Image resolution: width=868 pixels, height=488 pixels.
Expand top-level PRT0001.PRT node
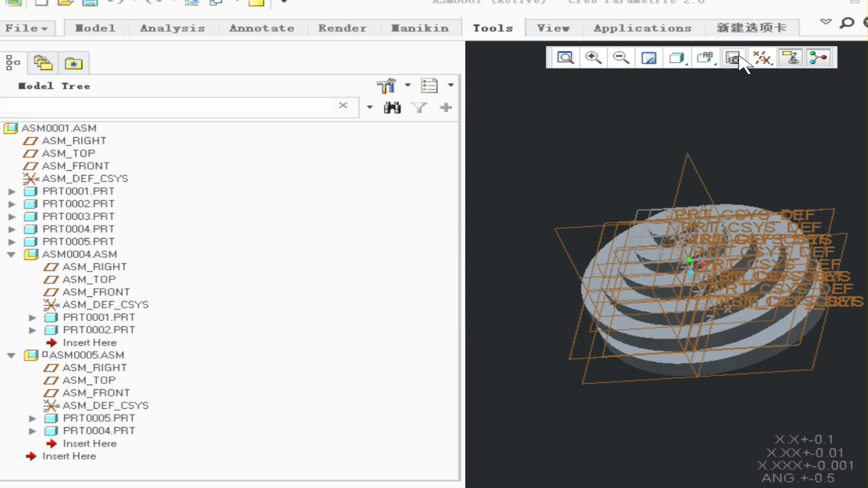tap(12, 192)
